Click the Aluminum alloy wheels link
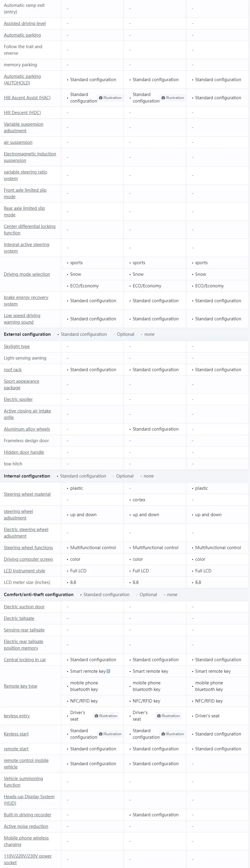 coord(27,429)
